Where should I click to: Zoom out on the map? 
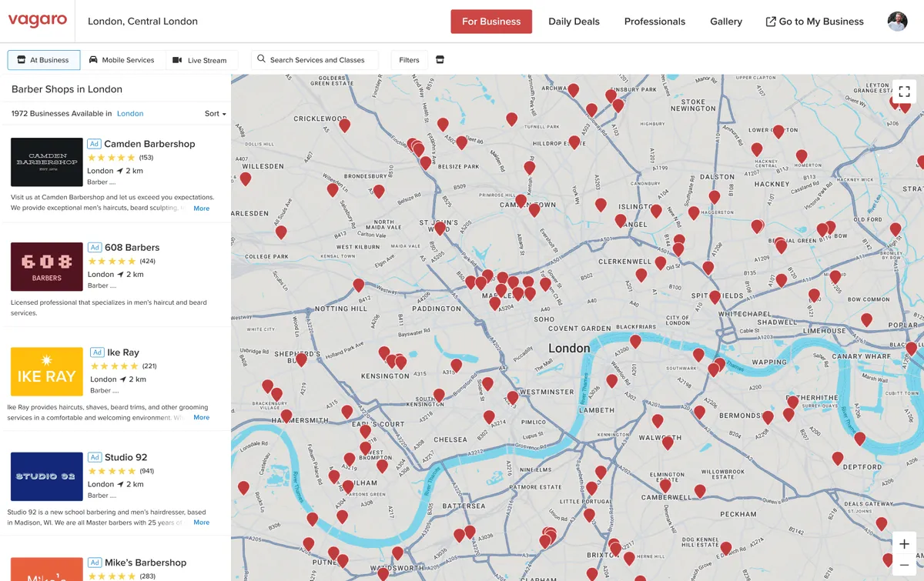pos(904,565)
